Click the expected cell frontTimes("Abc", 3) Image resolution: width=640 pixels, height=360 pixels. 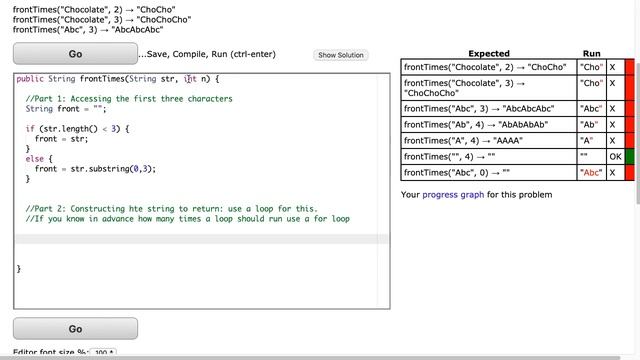click(x=489, y=109)
